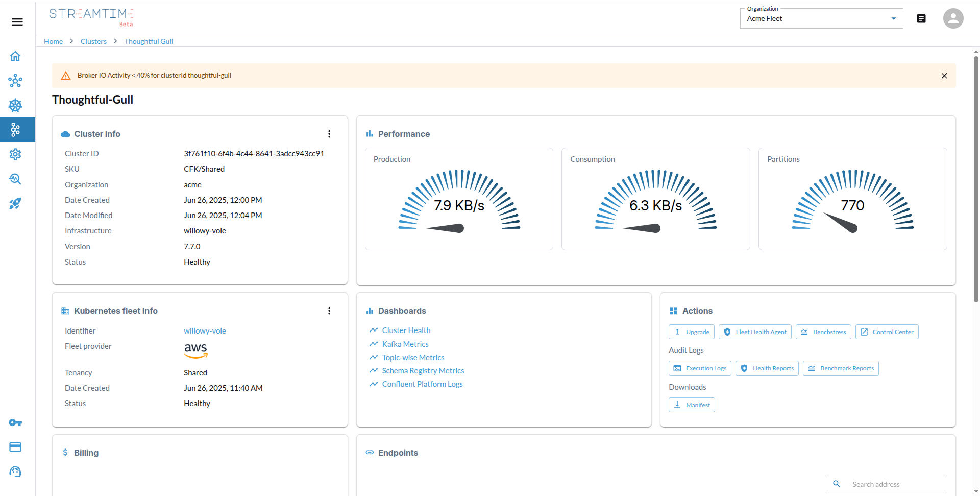
Task: Click the warning triangle in alert banner
Action: (66, 76)
